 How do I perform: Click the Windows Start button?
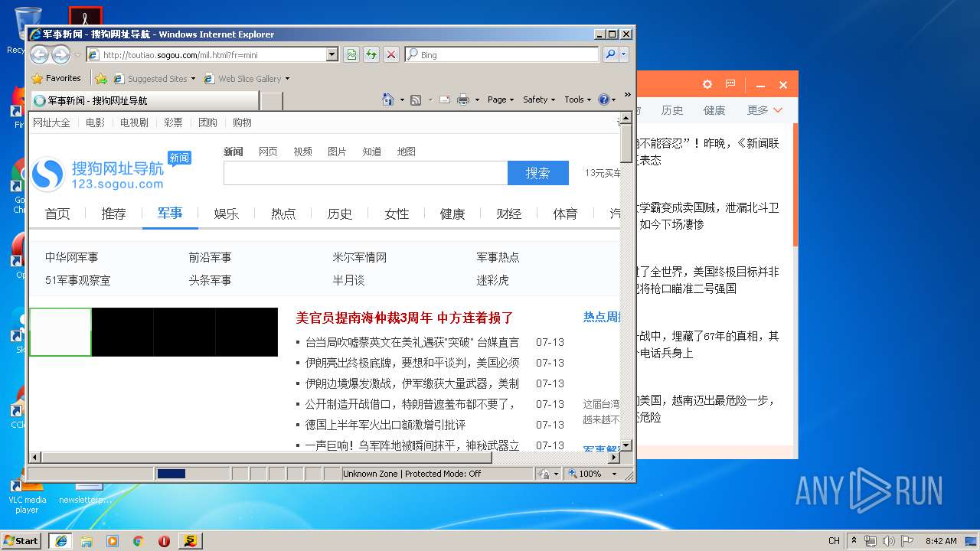21,540
